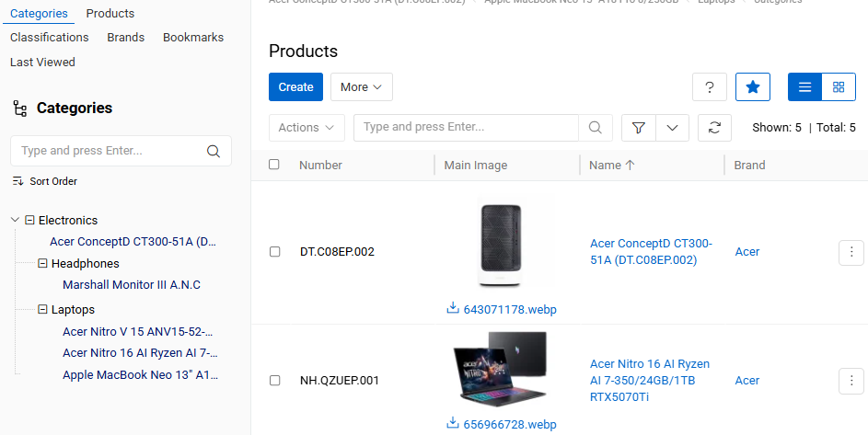Click the products search magnifier icon
Viewport: 868px width, 435px height.
(596, 127)
